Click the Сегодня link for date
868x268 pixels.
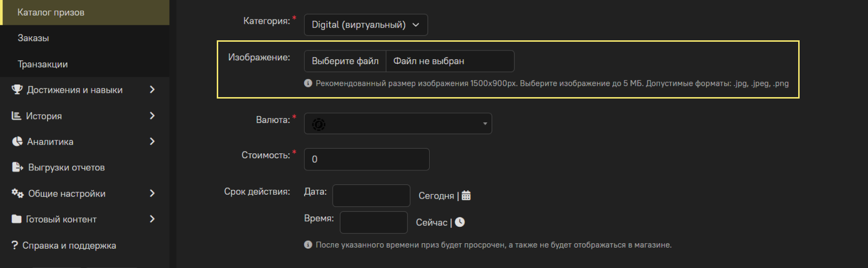point(436,196)
